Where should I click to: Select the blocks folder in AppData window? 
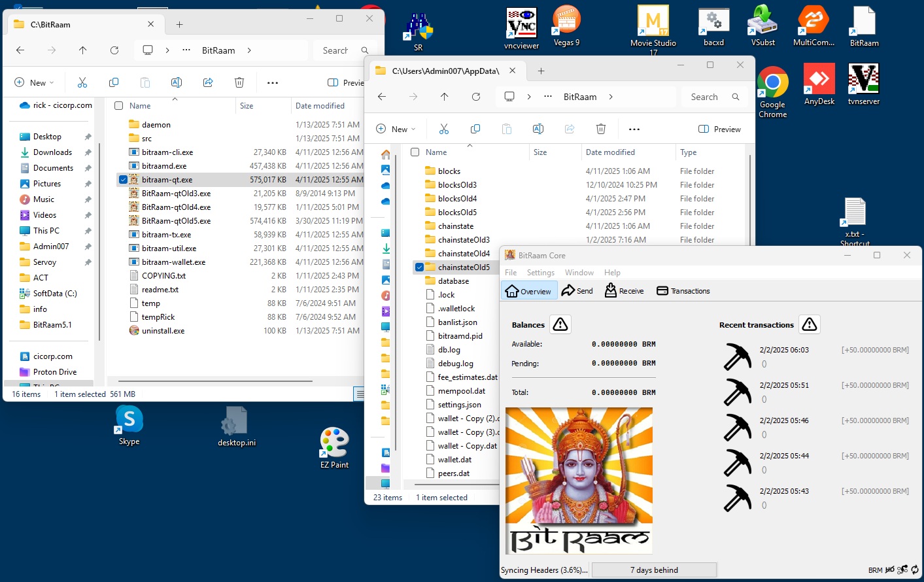click(x=449, y=171)
